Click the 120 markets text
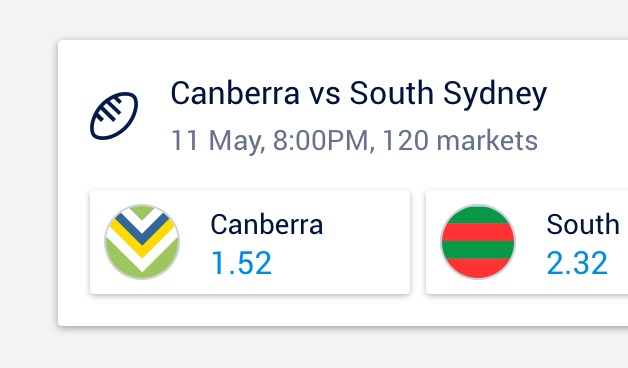Screen dimensions: 628x368 460,141
